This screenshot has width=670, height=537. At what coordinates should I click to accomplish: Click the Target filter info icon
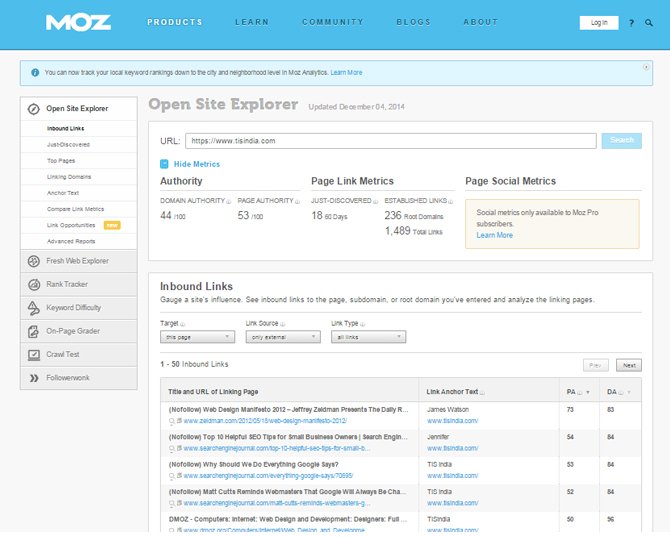coord(183,324)
